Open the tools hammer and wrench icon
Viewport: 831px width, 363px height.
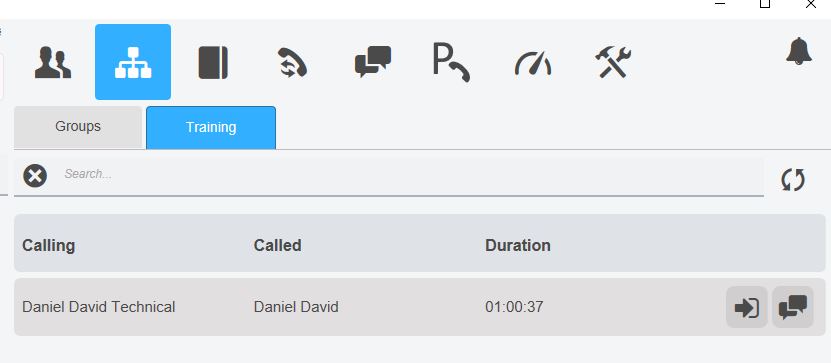coord(613,63)
